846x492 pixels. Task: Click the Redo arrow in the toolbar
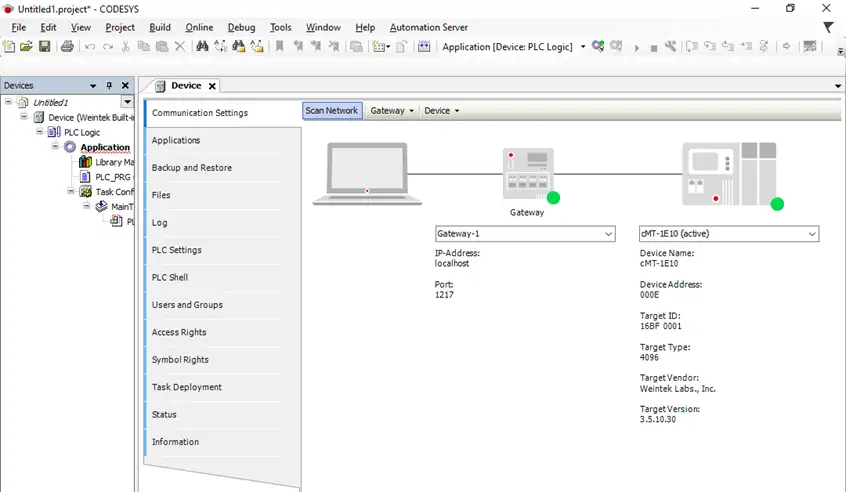pyautogui.click(x=108, y=47)
